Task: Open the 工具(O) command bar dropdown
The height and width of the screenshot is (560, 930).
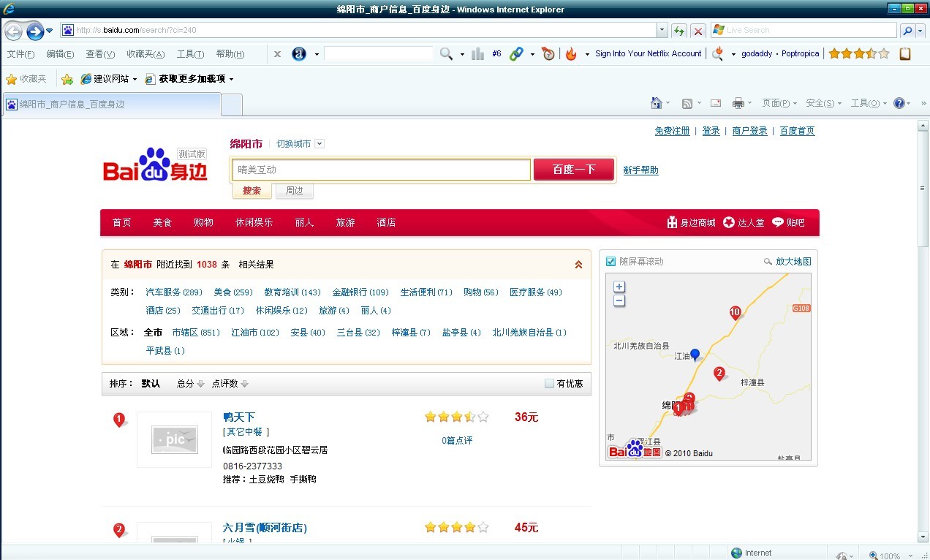Action: [869, 103]
